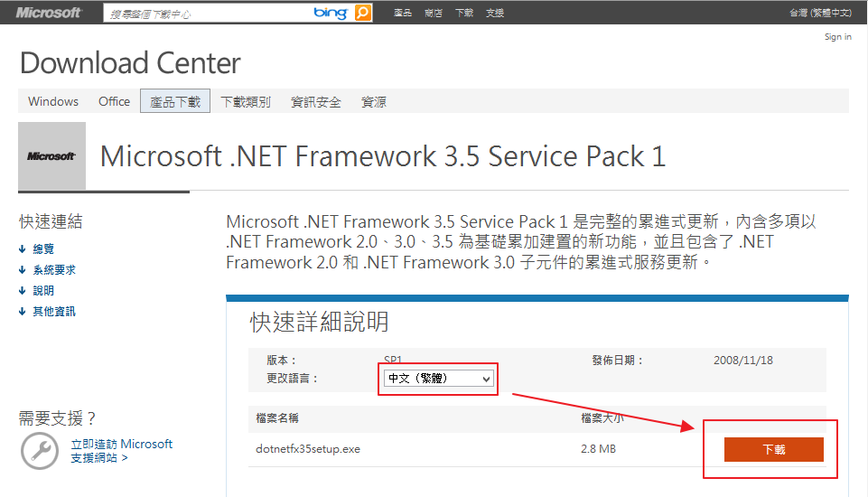Click the 檔案名稱 column header
868x497 pixels.
pos(276,418)
